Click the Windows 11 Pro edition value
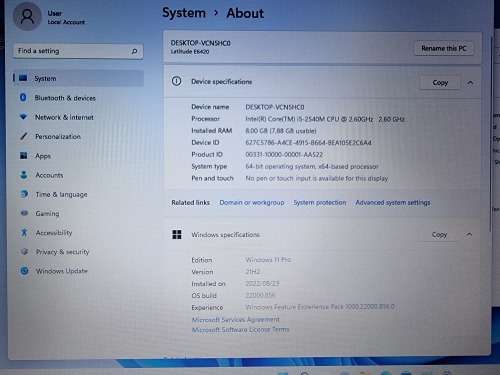Image resolution: width=500 pixels, height=375 pixels. click(x=268, y=260)
